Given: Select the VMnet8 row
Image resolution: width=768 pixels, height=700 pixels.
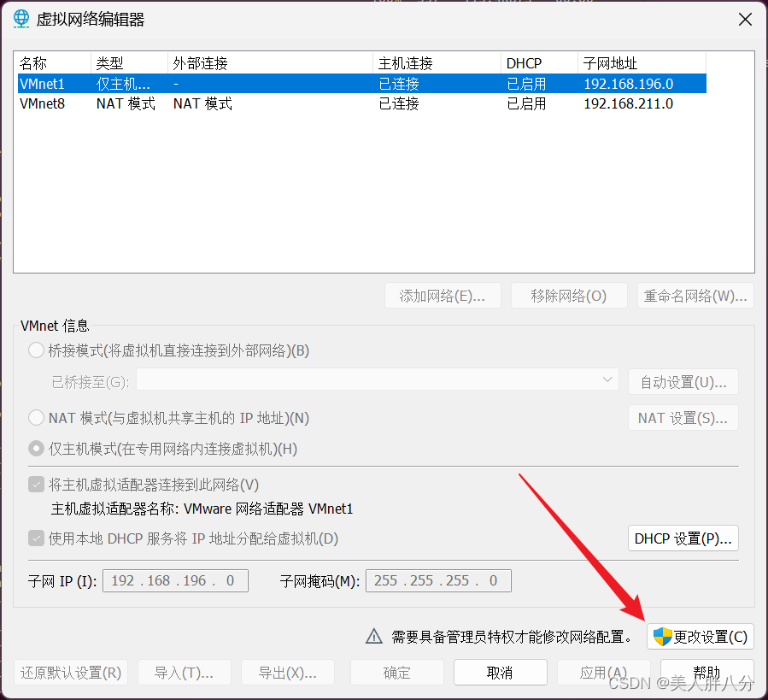Looking at the screenshot, I should pos(362,103).
